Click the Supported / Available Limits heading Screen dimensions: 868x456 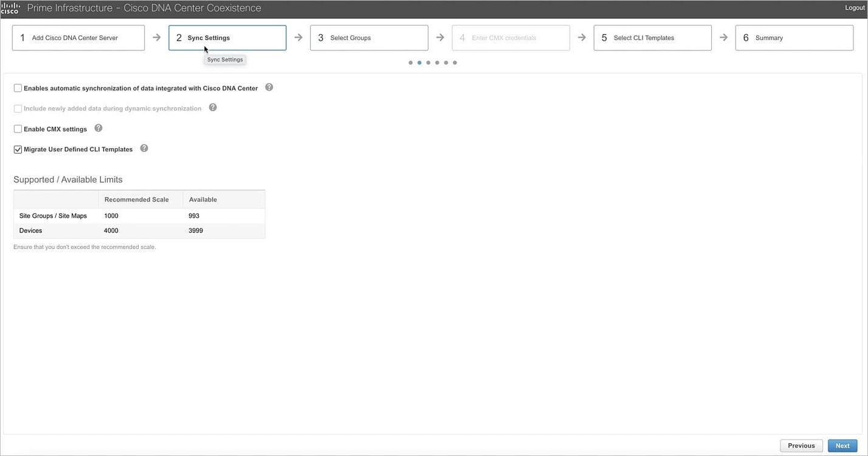(x=68, y=180)
